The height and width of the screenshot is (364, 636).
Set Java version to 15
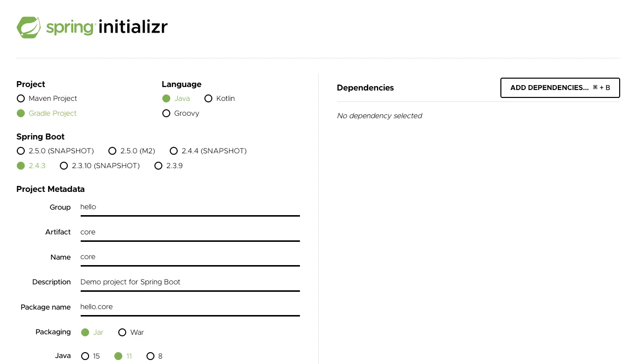click(x=85, y=356)
